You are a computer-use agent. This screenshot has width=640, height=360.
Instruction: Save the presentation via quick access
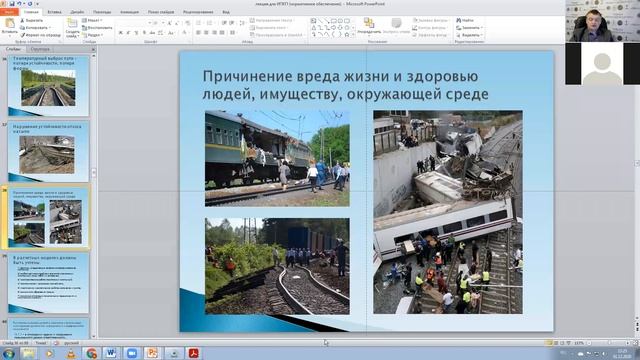click(12, 4)
